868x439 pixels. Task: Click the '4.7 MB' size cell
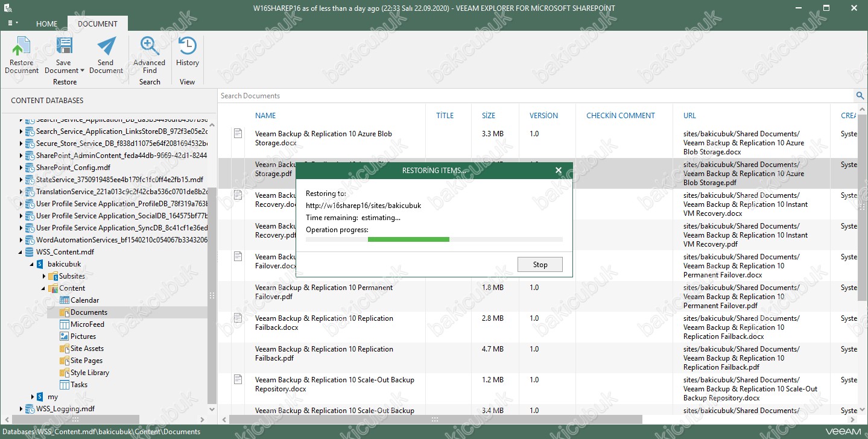492,349
